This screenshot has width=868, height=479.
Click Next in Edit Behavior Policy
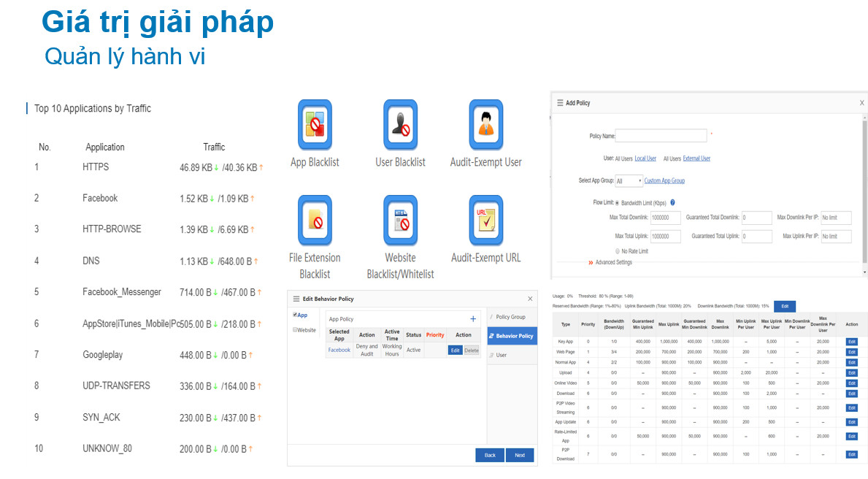[519, 455]
